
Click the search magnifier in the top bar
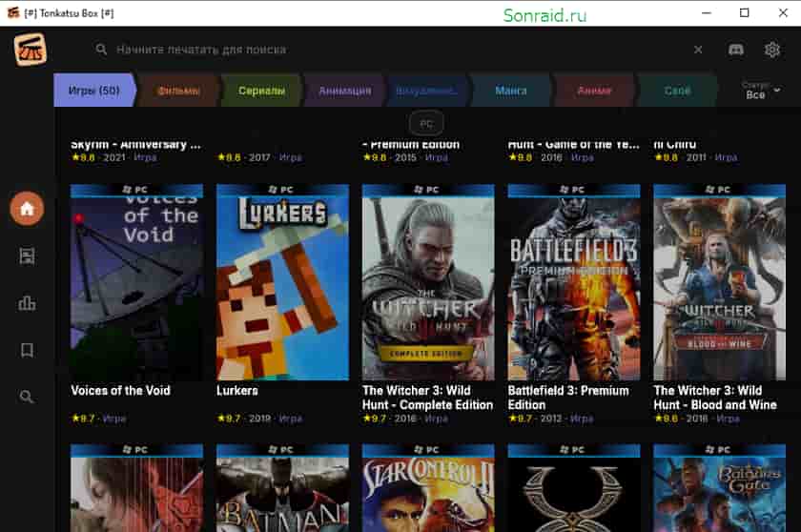click(101, 50)
